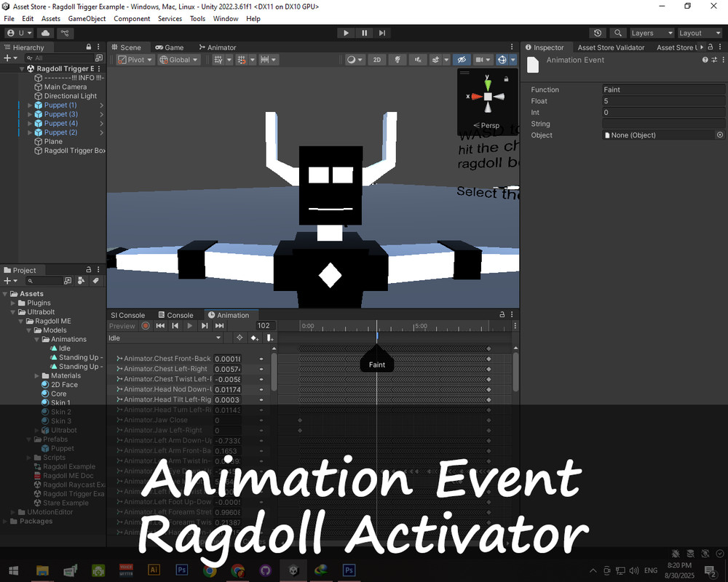The width and height of the screenshot is (728, 582).
Task: Open the GameObject menu
Action: click(87, 19)
